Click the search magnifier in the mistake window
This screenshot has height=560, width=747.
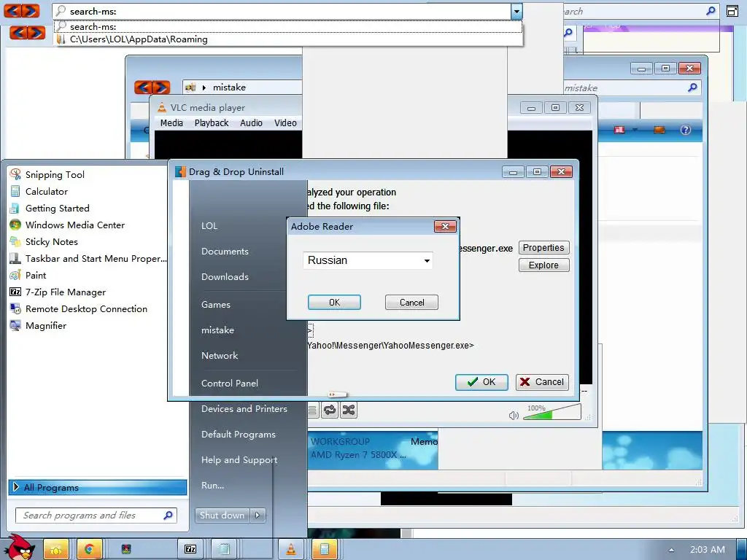tap(693, 87)
